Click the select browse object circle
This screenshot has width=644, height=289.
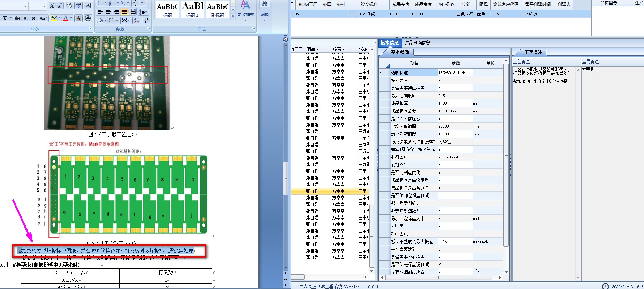pos(286,279)
